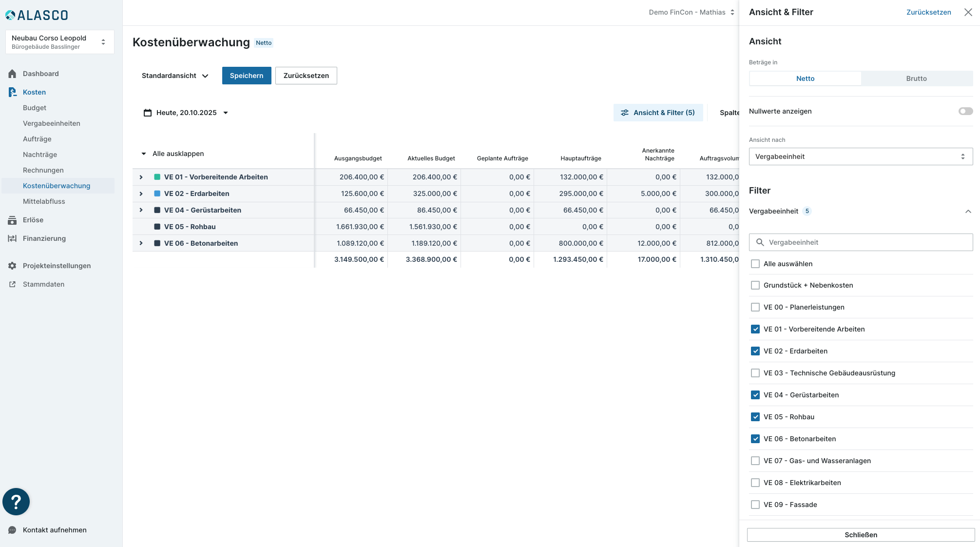Open Mittelabfluss in the sidebar

click(x=44, y=201)
